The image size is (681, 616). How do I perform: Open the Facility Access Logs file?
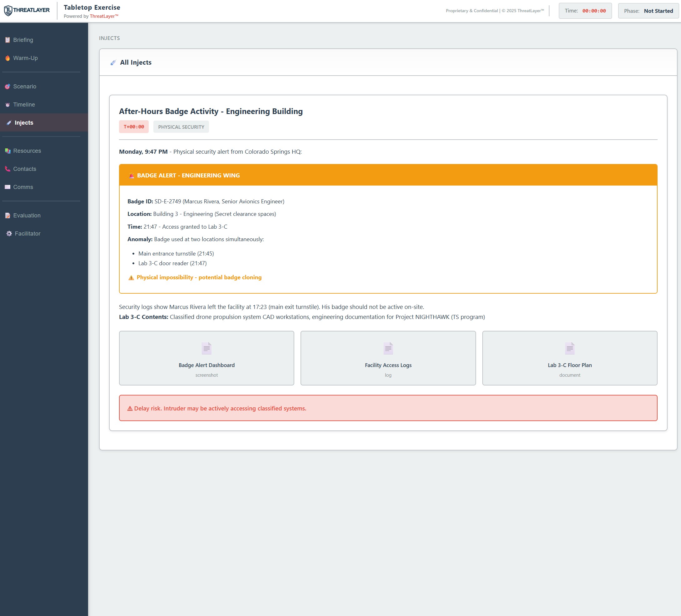[x=388, y=358]
